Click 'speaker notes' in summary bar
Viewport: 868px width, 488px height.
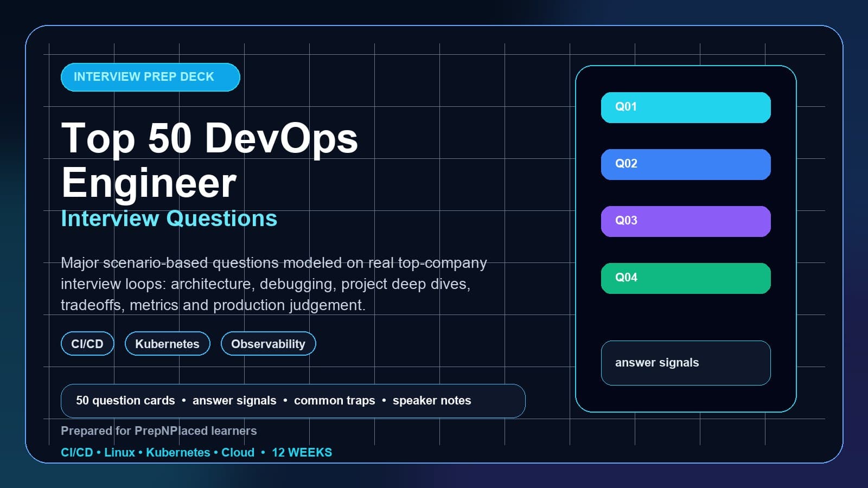coord(432,401)
